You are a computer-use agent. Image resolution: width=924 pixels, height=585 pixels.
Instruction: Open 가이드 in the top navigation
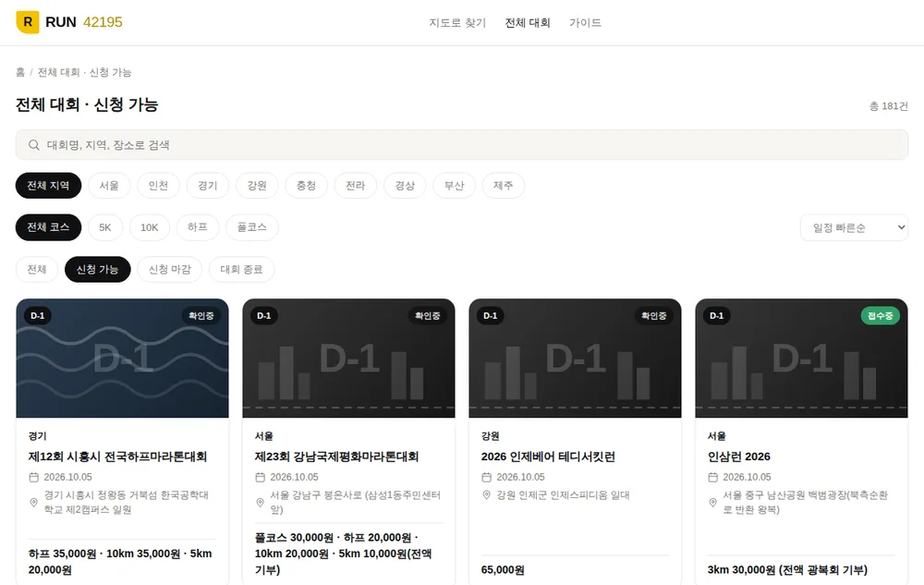585,22
